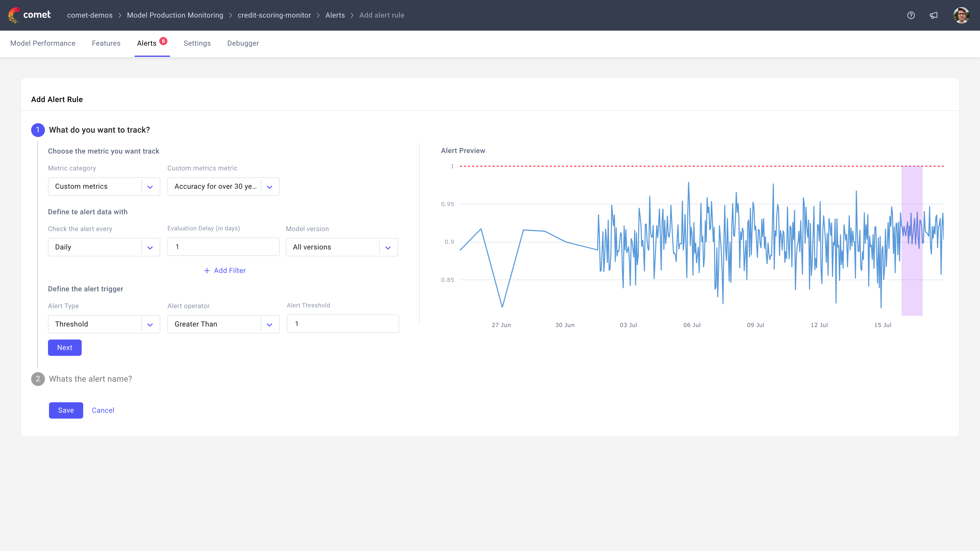Screen dimensions: 980x551
Task: Click the Alerts notification badge showing 6
Action: (163, 41)
